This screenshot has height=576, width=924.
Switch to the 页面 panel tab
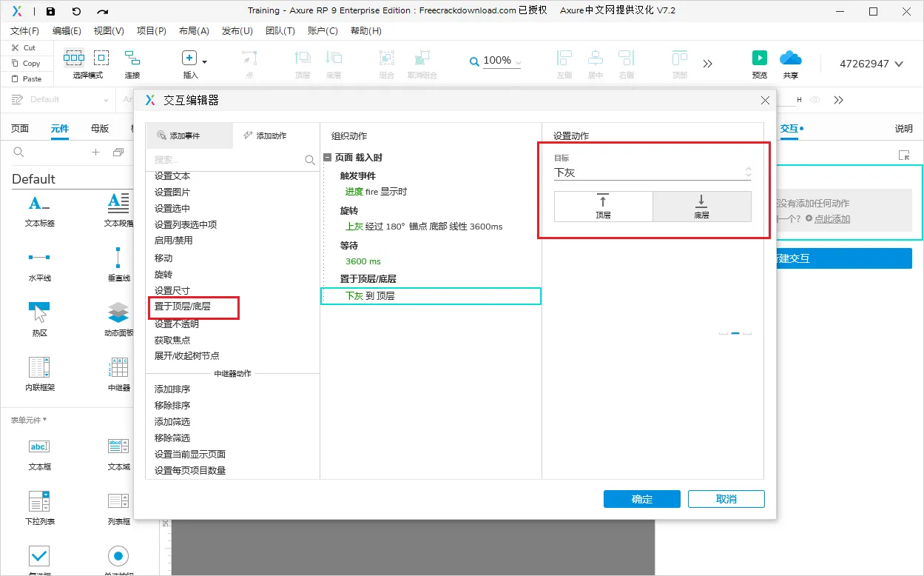pos(20,128)
